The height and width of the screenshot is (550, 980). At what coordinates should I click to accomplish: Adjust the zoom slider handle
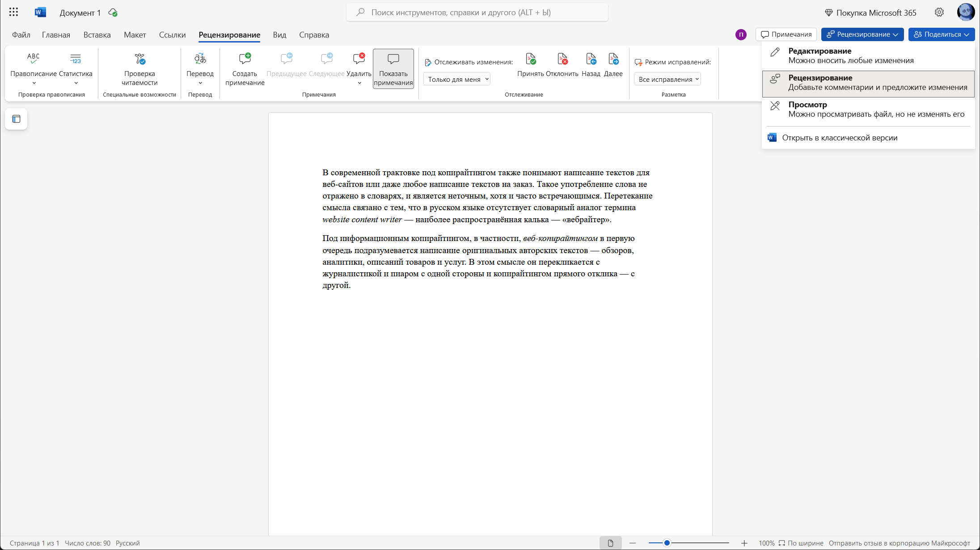coord(667,543)
